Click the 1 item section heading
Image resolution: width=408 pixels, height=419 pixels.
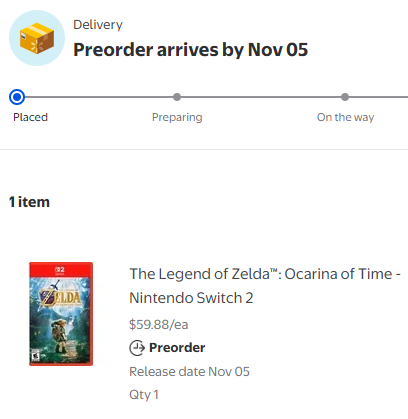[29, 202]
